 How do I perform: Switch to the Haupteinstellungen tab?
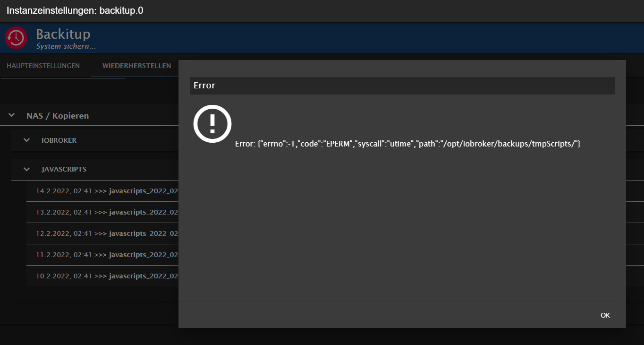pyautogui.click(x=43, y=66)
